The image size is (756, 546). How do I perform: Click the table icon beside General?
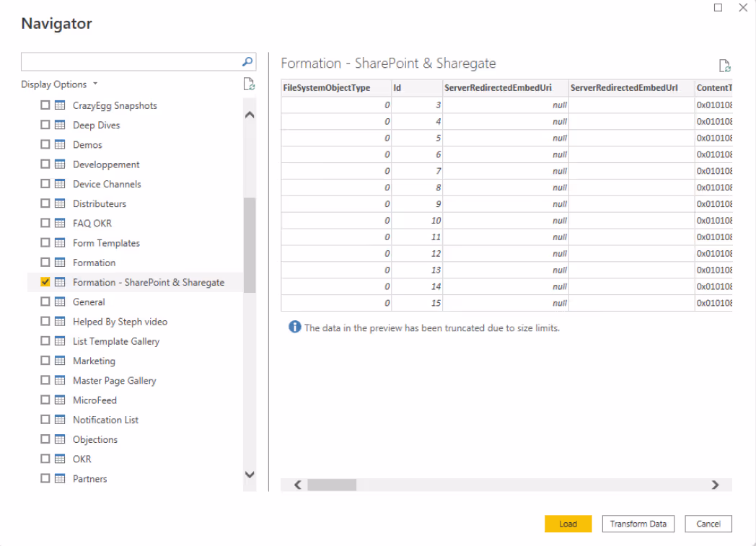tap(60, 301)
